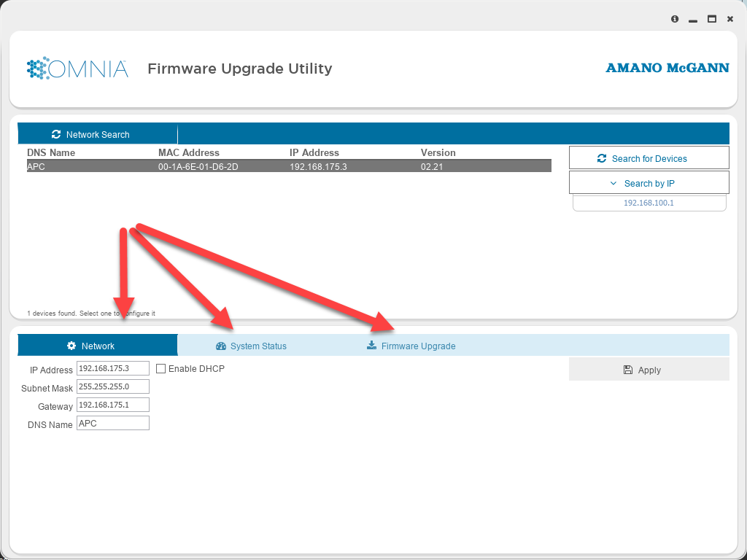
Task: Click the Gateway input field
Action: 113,405
